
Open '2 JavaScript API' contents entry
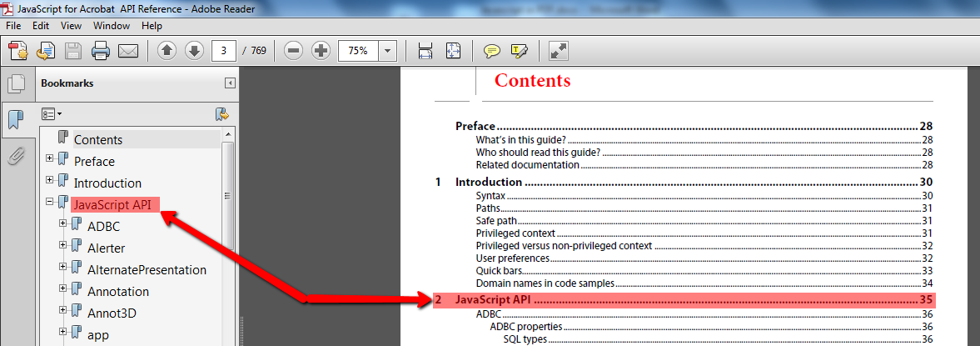tap(684, 299)
